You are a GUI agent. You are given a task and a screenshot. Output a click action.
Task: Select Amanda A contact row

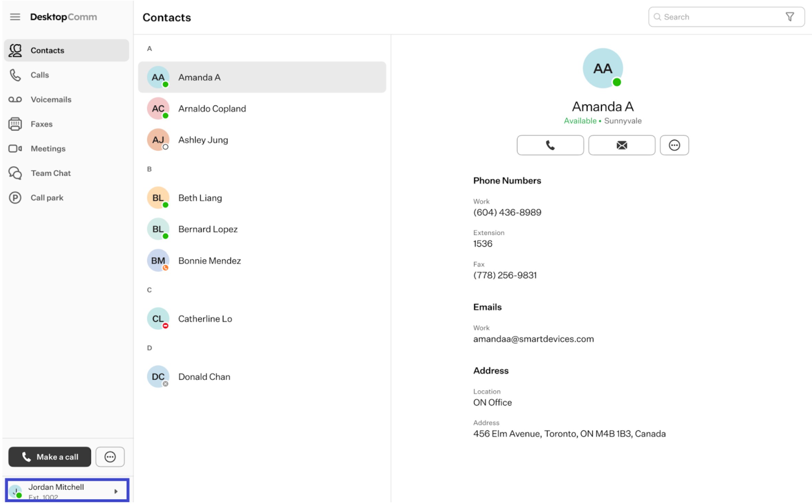(x=262, y=77)
